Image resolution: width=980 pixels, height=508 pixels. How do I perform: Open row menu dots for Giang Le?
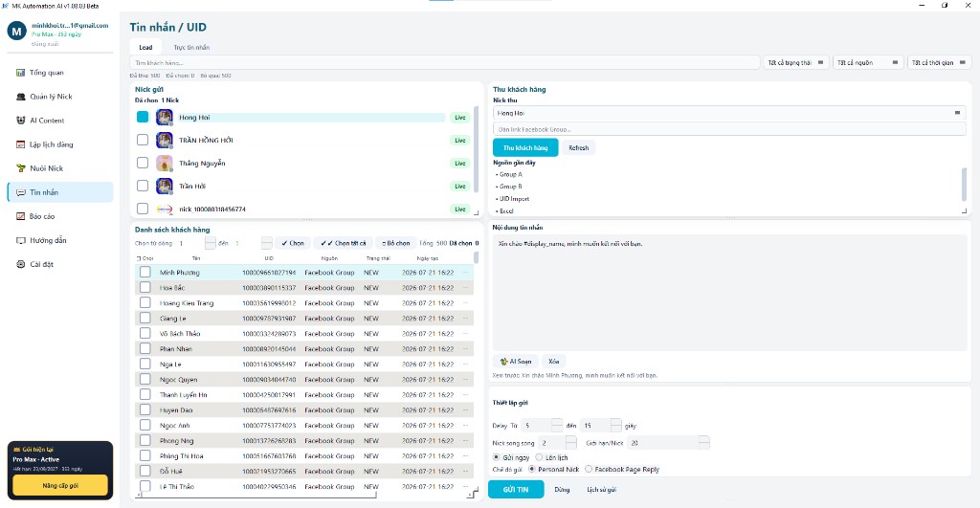(x=465, y=318)
